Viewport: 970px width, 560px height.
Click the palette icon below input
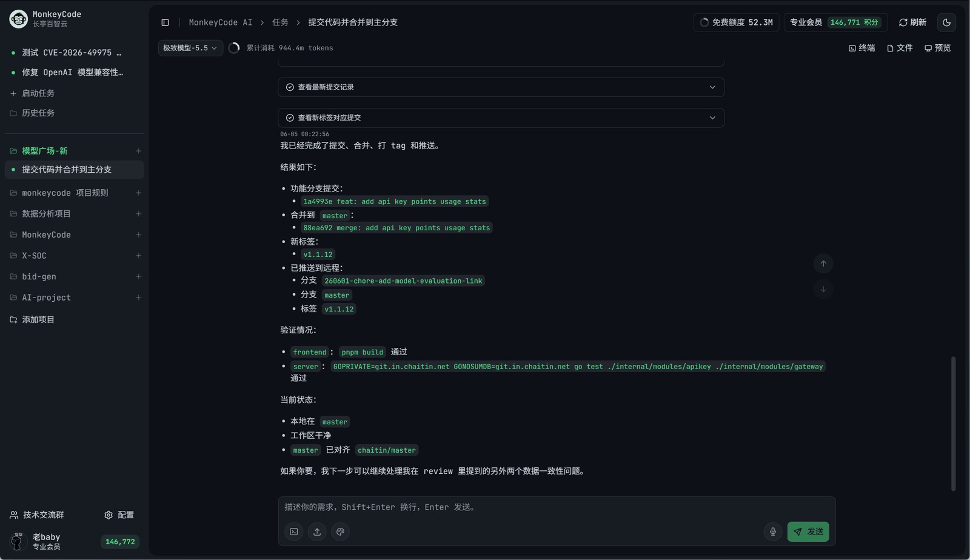point(340,532)
